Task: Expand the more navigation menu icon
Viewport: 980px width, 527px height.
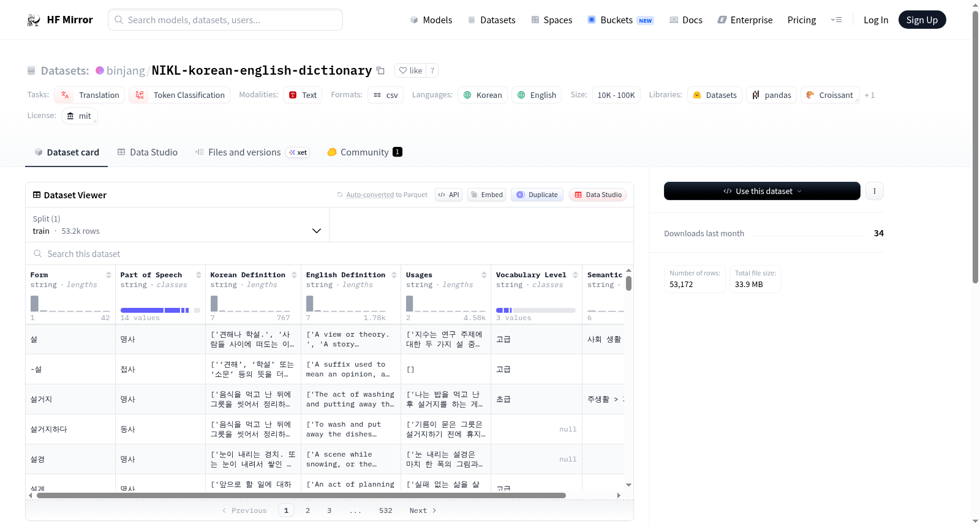Action: [x=836, y=20]
